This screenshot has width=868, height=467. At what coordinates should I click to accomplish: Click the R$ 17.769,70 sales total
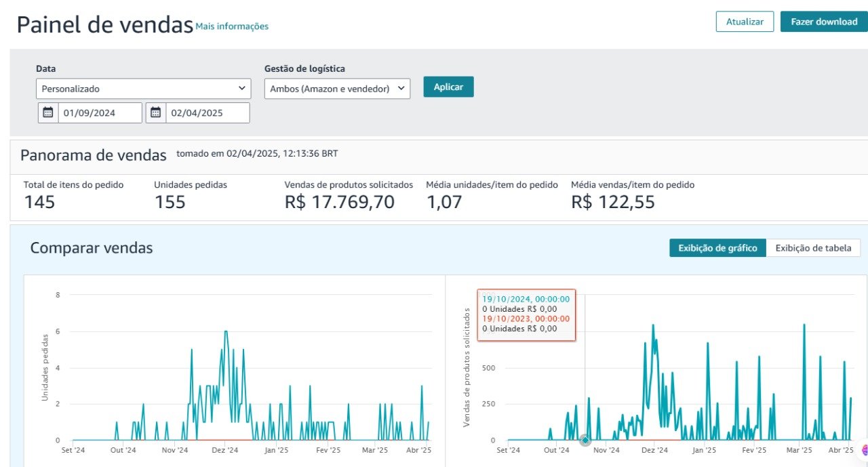[x=339, y=202]
